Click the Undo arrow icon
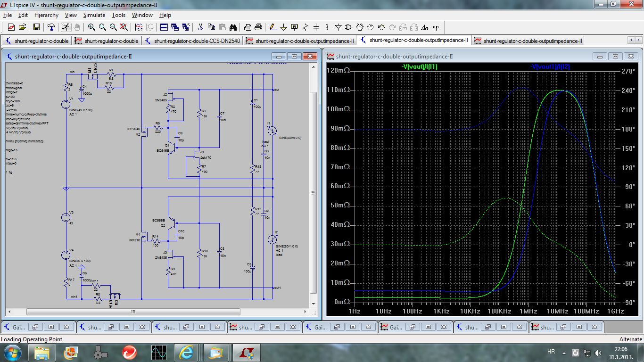Screen dimensions: 644x362 point(381,27)
